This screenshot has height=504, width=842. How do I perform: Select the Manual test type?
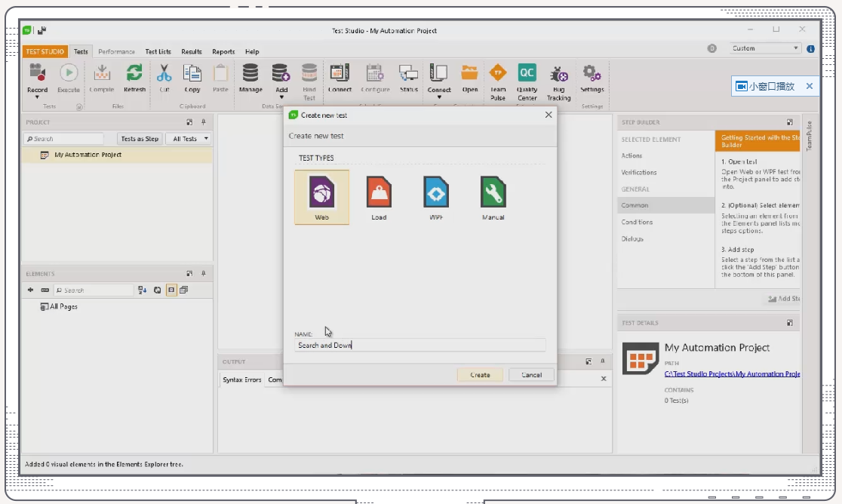pos(493,197)
